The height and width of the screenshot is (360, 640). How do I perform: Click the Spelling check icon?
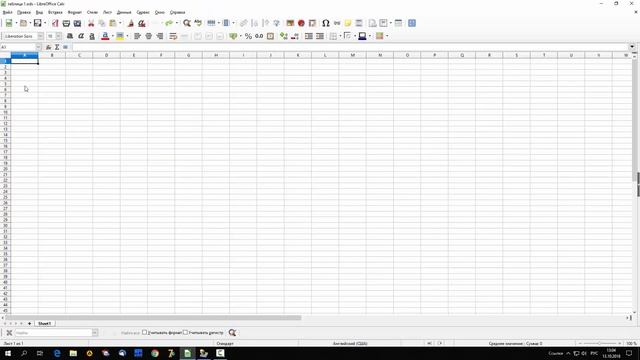tap(198, 23)
